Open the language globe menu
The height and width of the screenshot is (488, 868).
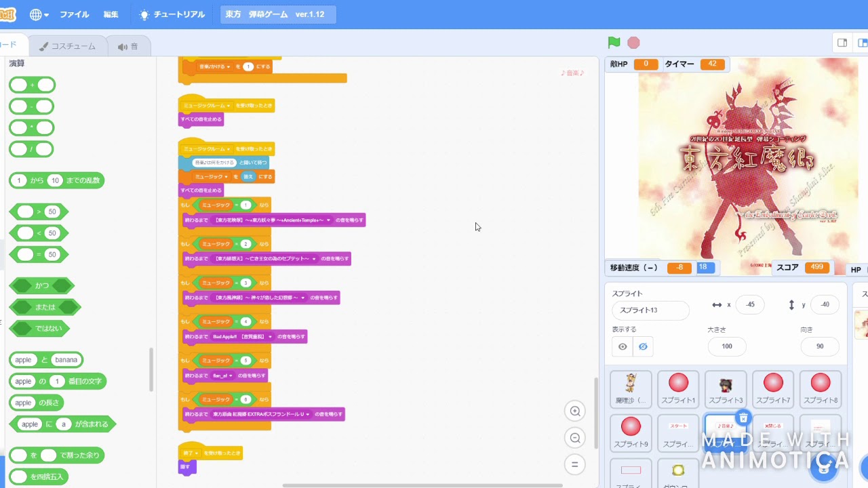pos(39,14)
